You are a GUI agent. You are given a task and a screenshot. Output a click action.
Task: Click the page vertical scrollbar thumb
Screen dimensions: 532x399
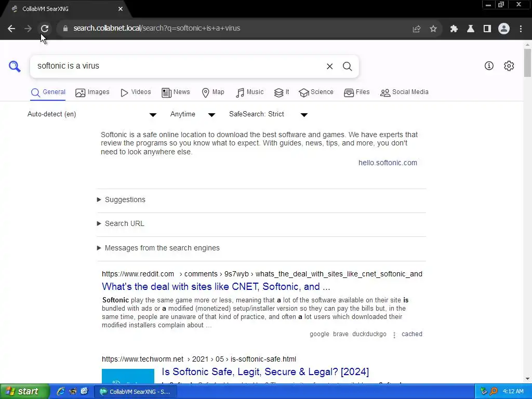coord(527,63)
